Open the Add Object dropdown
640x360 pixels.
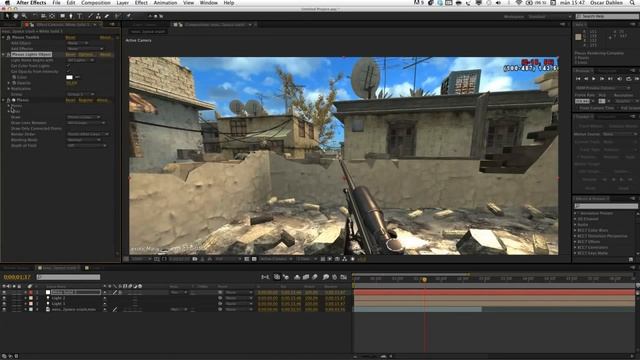point(78,43)
